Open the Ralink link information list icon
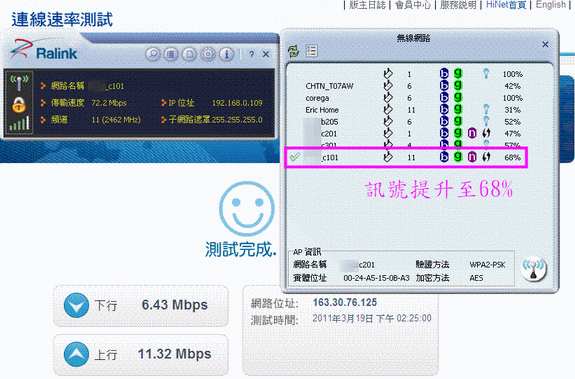Viewport: 575px width, 379px height. click(x=171, y=54)
